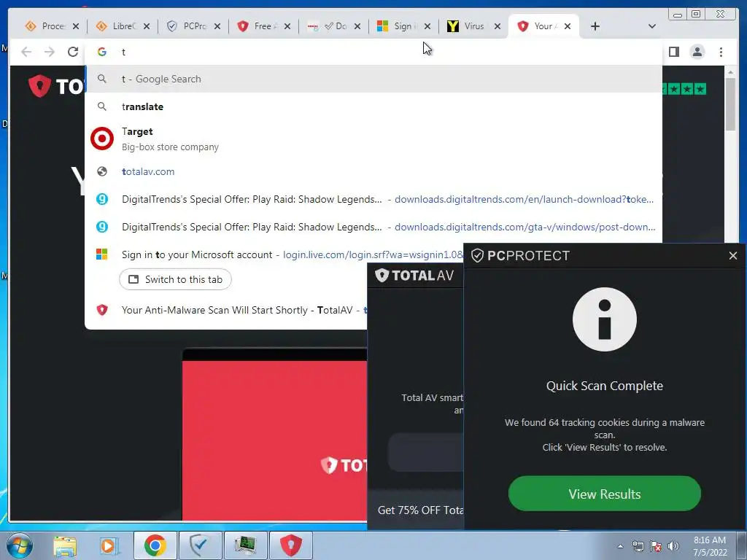This screenshot has width=747, height=560.
Task: Open the process monitor taskbar icon
Action: point(245,545)
